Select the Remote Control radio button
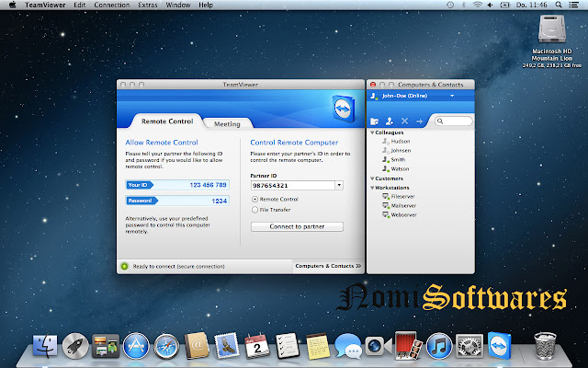The image size is (588, 368). pyautogui.click(x=255, y=200)
